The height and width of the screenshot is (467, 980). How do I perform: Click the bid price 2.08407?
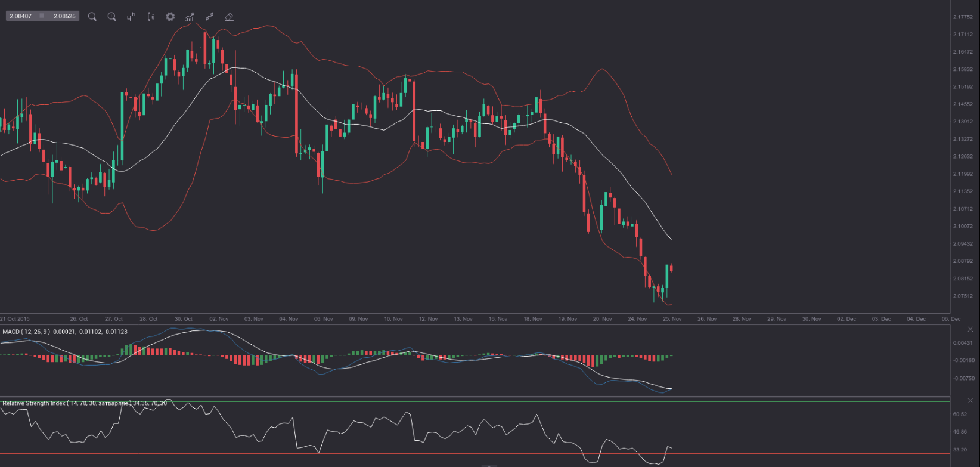(x=21, y=16)
